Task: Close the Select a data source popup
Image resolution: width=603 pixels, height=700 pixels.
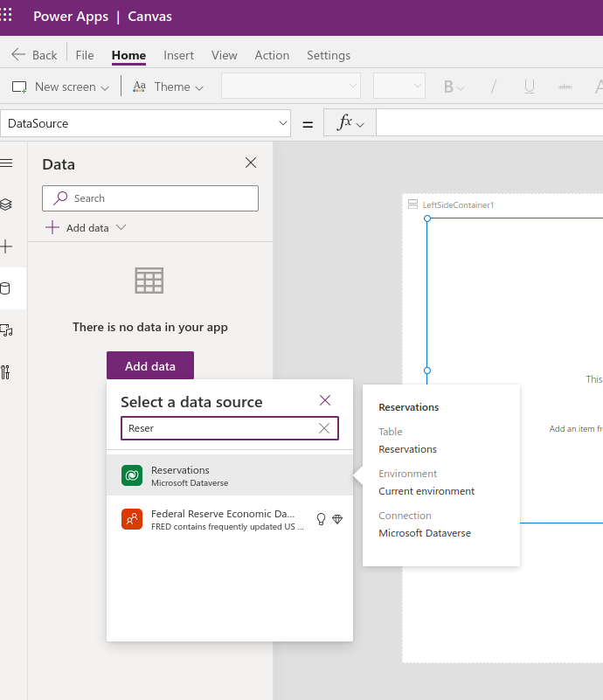Action: click(325, 400)
